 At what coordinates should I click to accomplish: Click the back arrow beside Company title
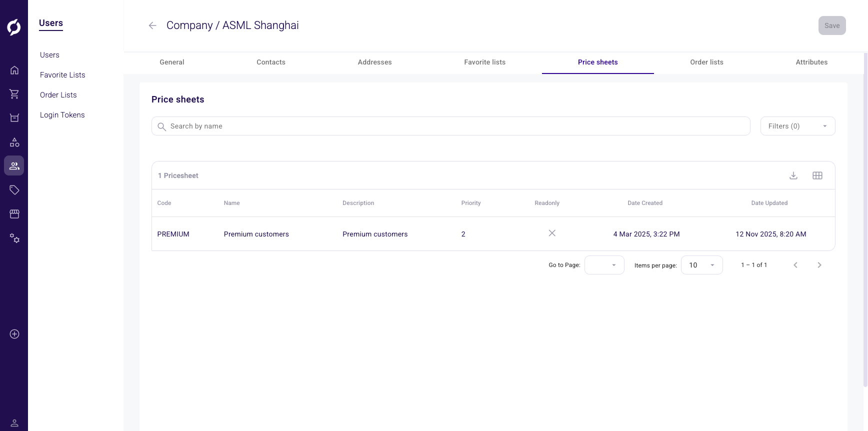152,25
